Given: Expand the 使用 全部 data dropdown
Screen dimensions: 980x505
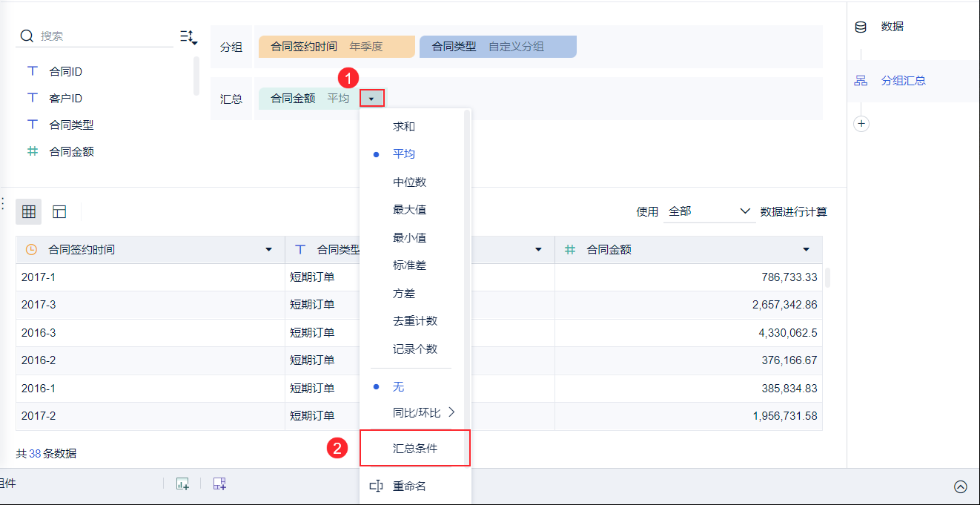Looking at the screenshot, I should 709,212.
